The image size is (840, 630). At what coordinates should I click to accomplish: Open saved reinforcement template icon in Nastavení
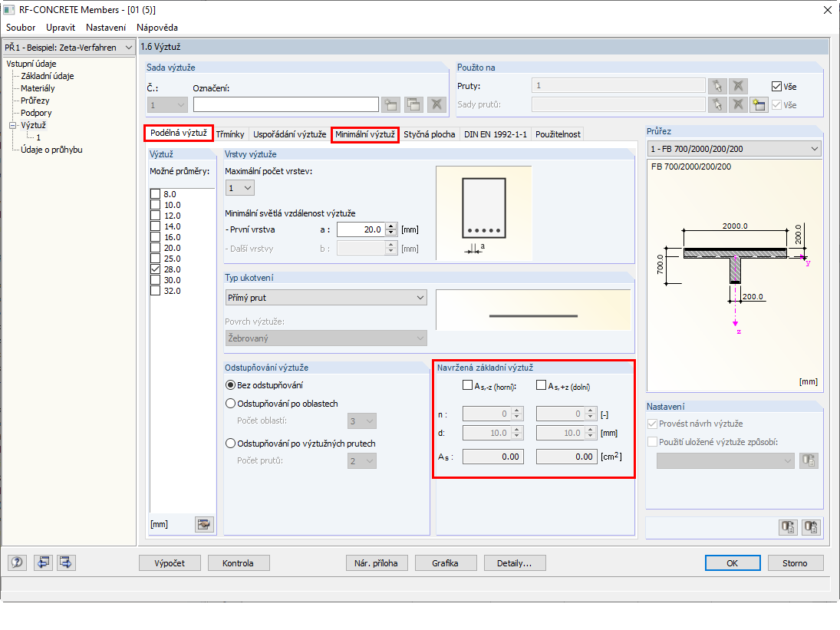(x=809, y=460)
